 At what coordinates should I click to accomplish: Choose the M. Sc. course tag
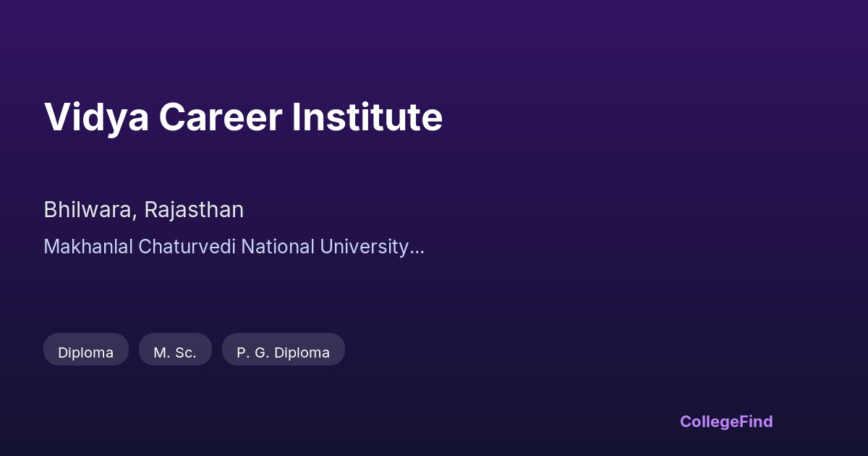[x=175, y=352]
